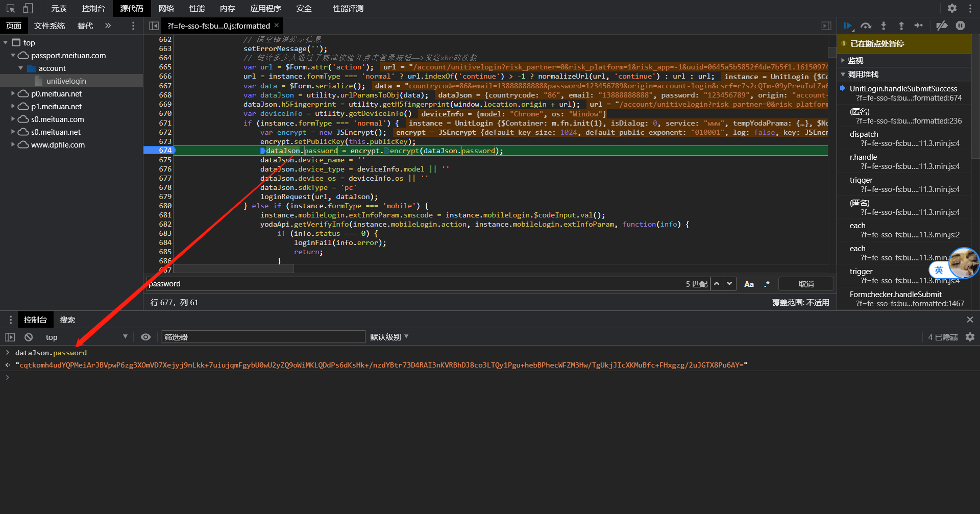Select the r.handle stack frame

[904, 161]
